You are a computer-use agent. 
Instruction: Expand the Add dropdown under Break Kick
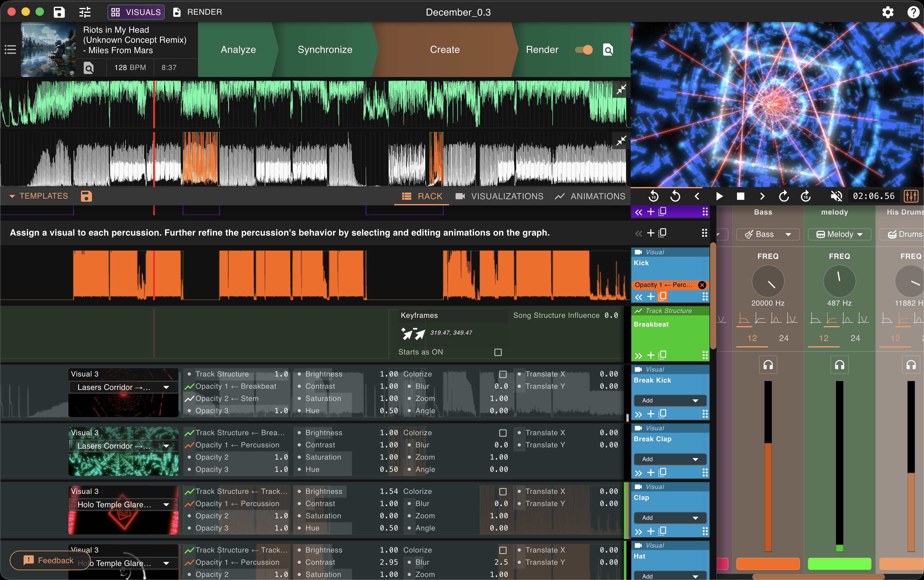[x=669, y=400]
